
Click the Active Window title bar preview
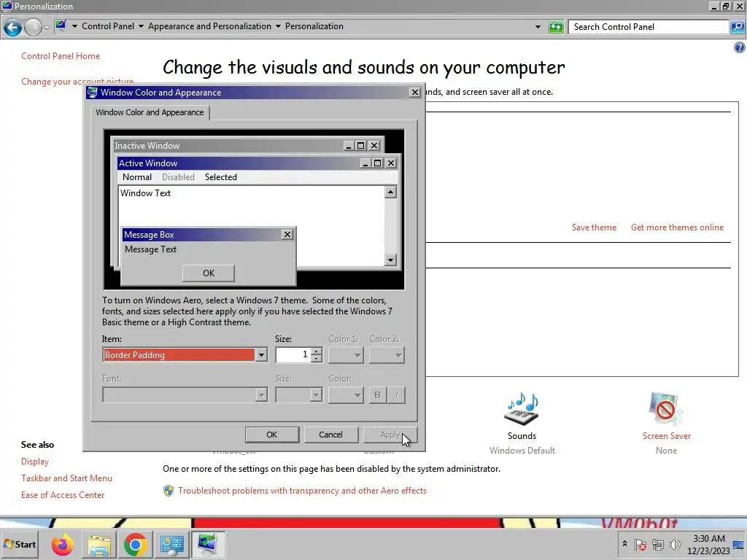[x=258, y=163]
